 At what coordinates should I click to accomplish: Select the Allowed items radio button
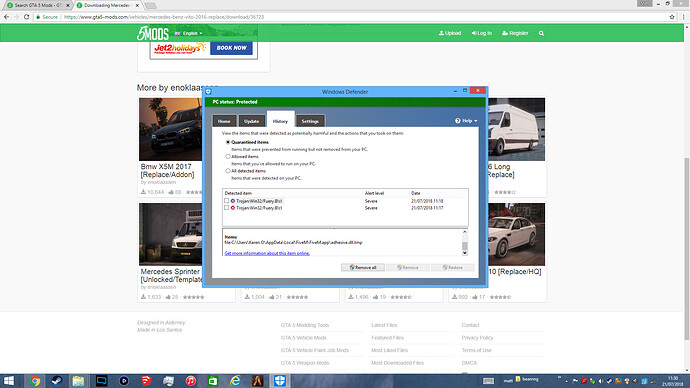click(x=228, y=157)
